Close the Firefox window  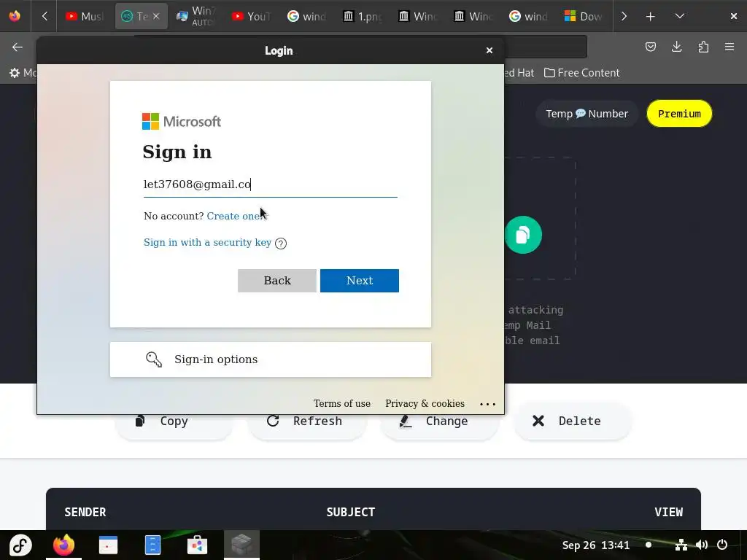tap(734, 16)
